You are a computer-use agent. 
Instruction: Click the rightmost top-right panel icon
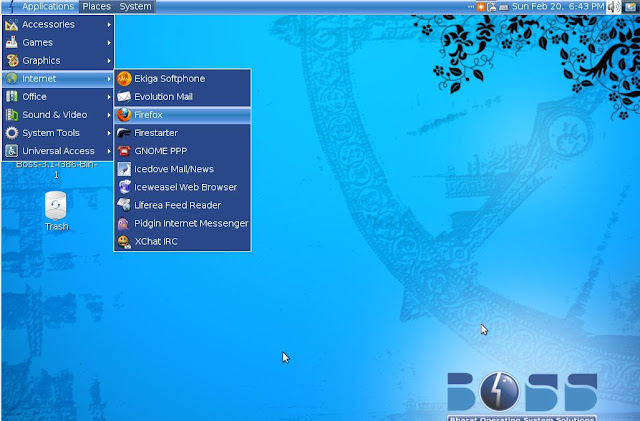[631, 7]
